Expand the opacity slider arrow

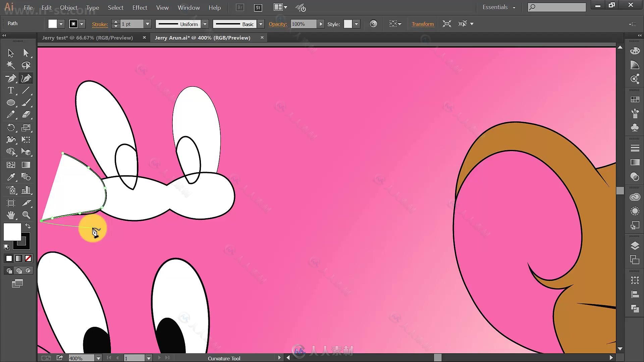click(x=321, y=24)
